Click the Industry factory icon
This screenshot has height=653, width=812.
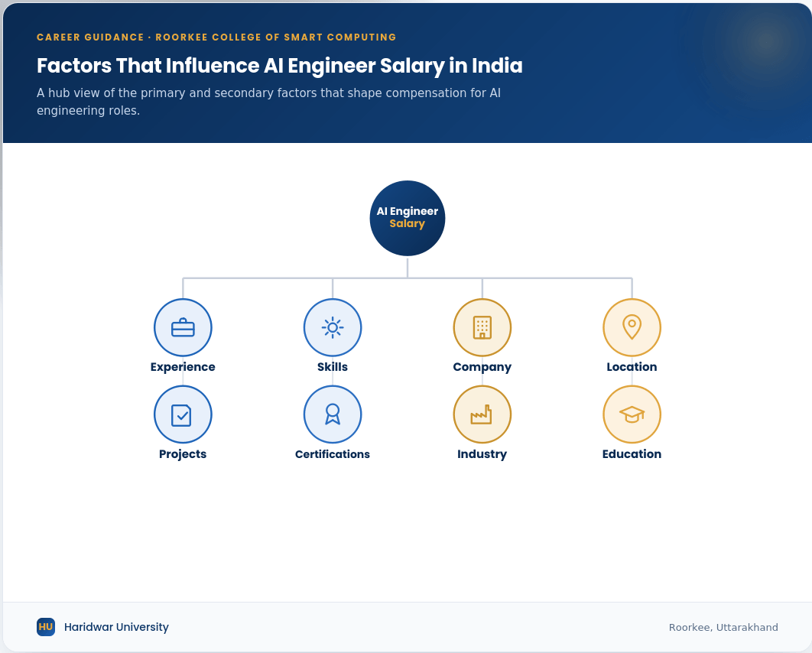point(482,414)
